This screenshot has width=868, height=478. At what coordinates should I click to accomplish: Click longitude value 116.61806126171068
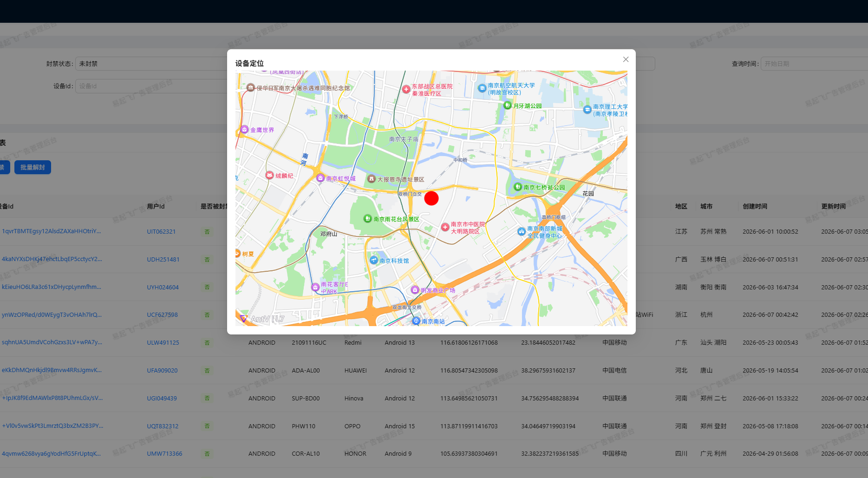point(469,342)
